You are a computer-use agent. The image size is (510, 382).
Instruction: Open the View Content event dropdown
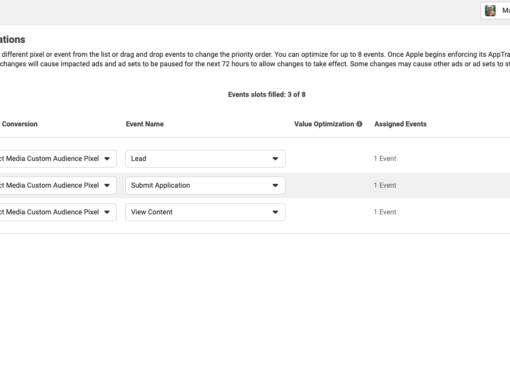(x=205, y=212)
